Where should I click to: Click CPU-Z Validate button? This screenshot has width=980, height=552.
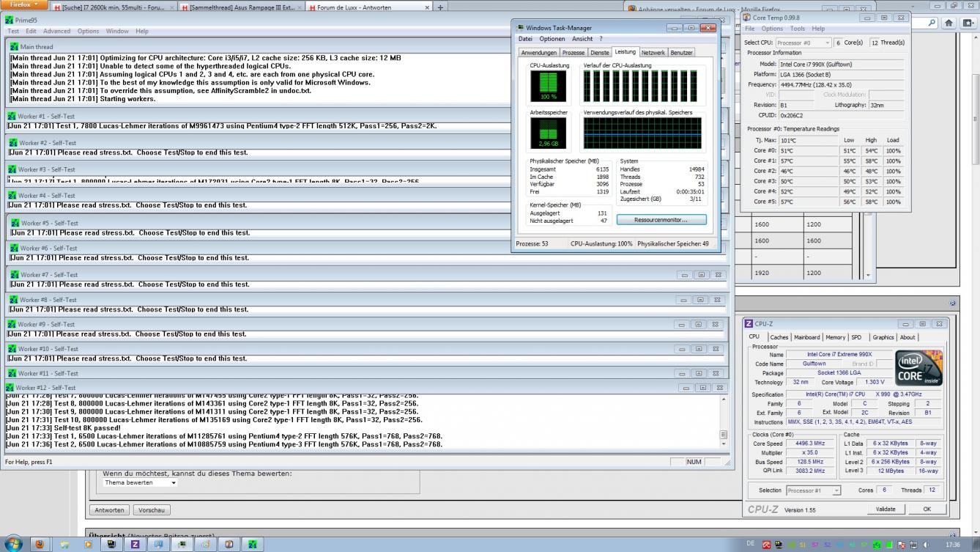coord(886,509)
